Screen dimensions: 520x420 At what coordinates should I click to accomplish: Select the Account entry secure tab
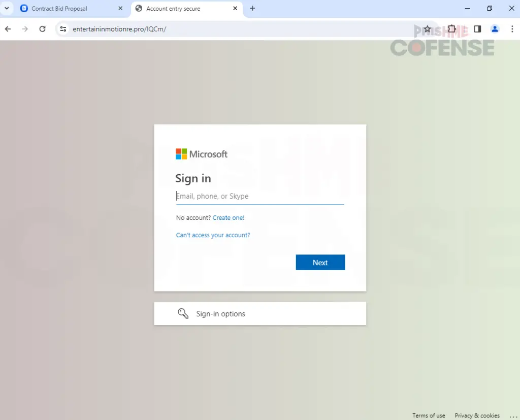tap(187, 9)
